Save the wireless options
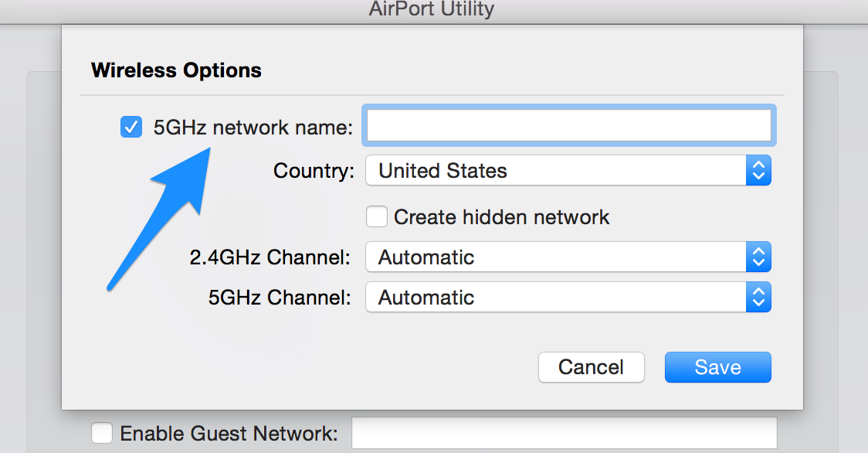This screenshot has height=453, width=868. (x=718, y=367)
